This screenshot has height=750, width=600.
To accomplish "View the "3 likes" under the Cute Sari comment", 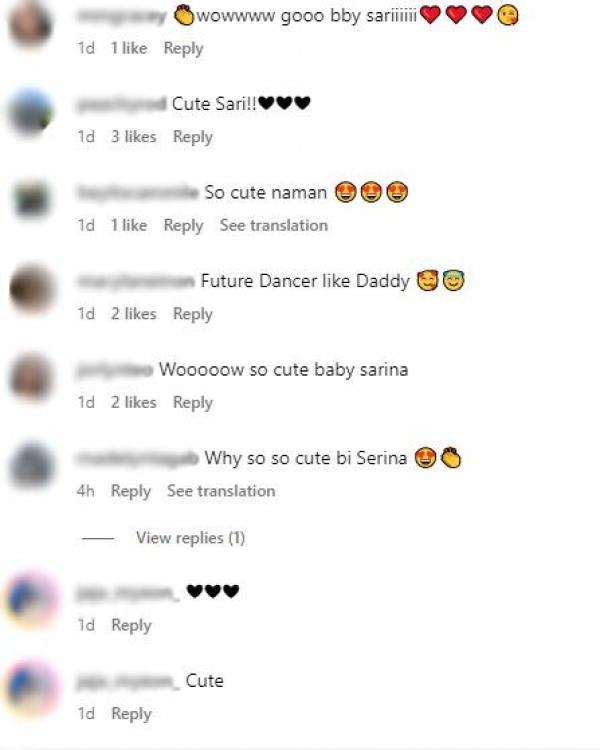I will click(x=133, y=136).
